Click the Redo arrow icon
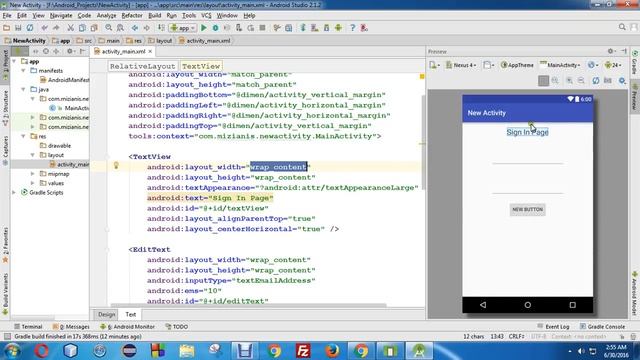The width and height of the screenshot is (640, 360). pos(56,28)
